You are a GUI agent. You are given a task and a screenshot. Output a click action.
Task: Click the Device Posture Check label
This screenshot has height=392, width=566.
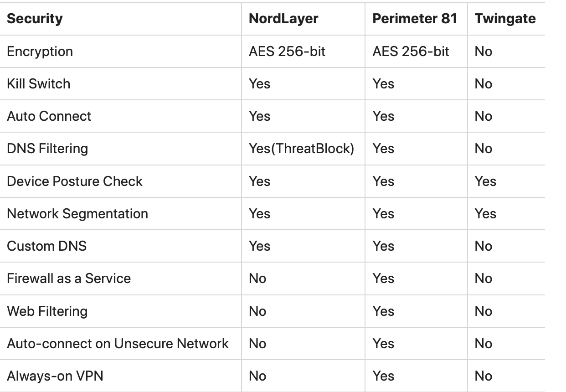pos(75,181)
